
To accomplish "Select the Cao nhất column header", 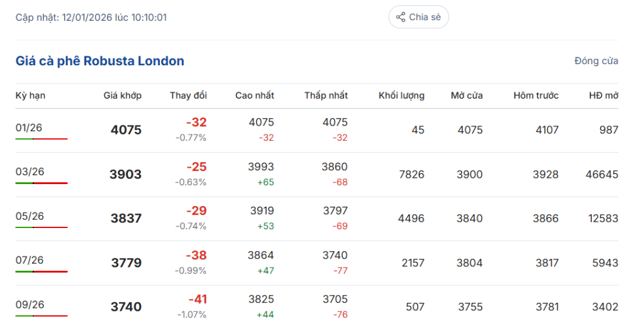I will coord(255,95).
